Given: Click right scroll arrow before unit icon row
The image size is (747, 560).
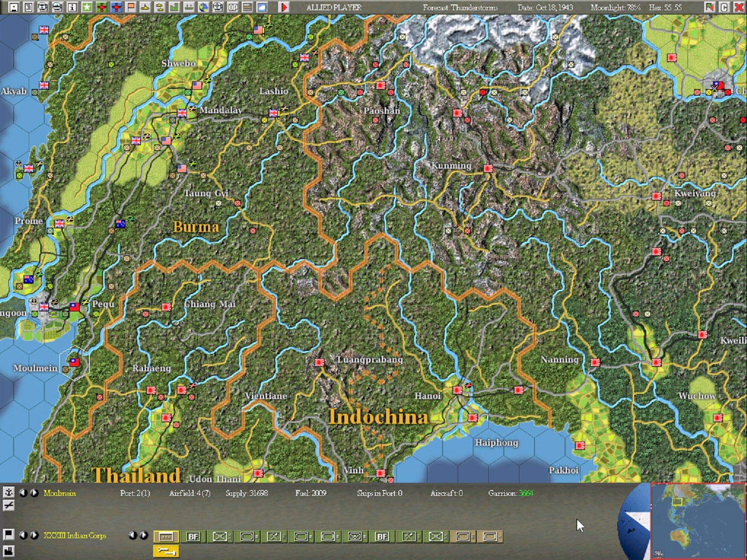Looking at the screenshot, I should [x=143, y=535].
